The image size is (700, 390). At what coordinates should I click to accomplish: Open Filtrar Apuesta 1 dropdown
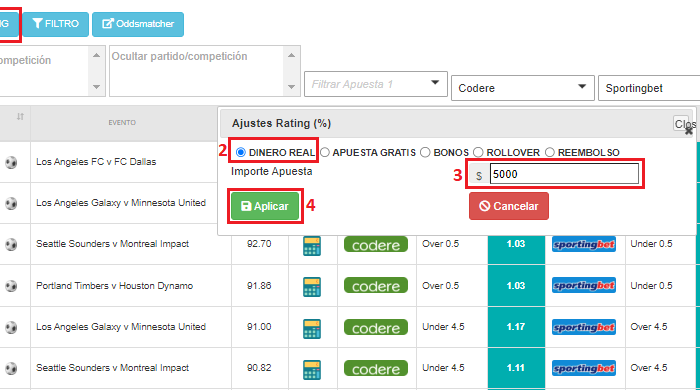[376, 84]
